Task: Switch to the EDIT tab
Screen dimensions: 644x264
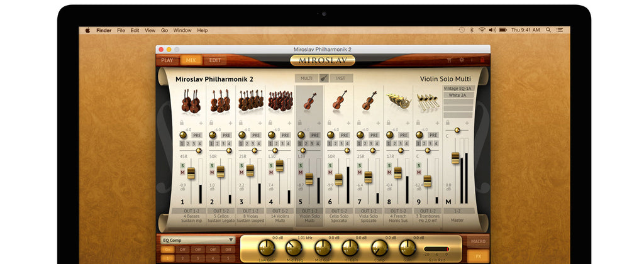Action: coord(215,60)
